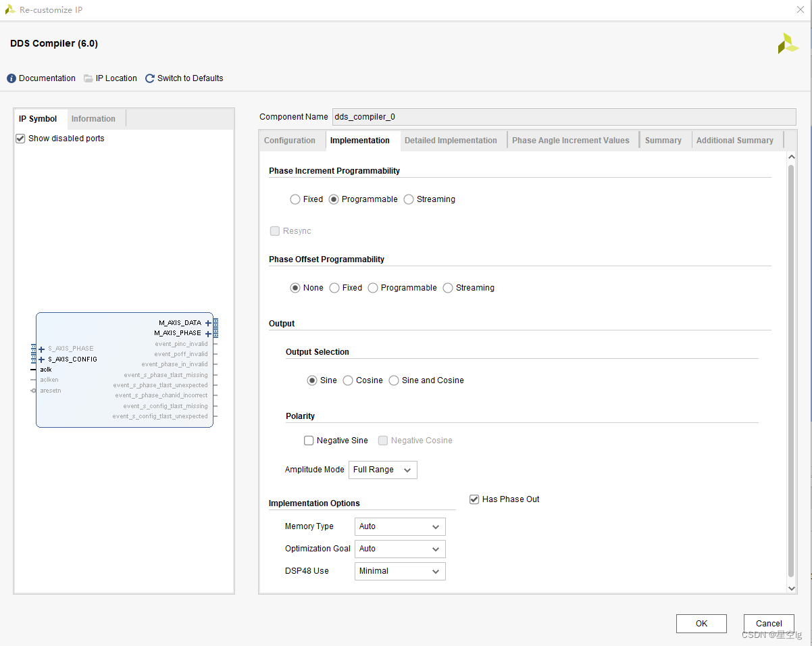Click the Switch to Defaults refresh icon

150,78
